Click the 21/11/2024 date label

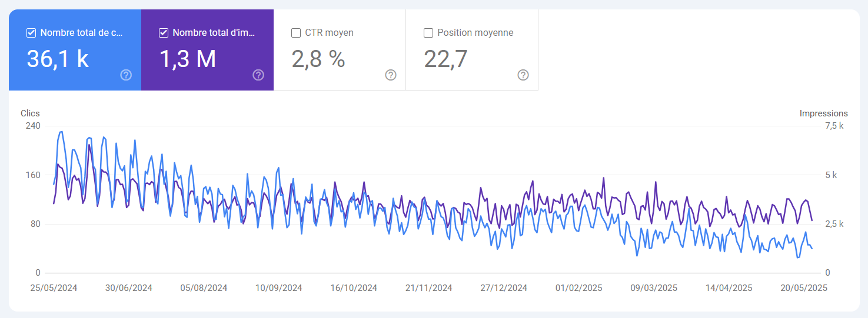click(x=429, y=288)
